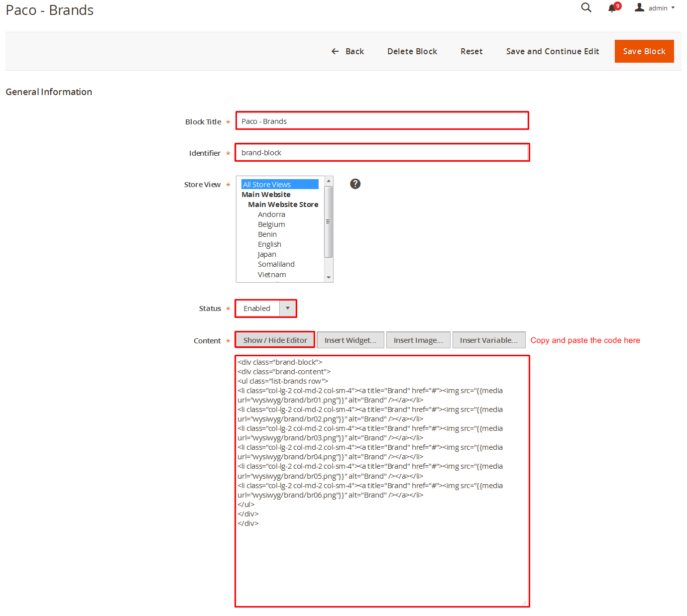Click the Delete Block button
The width and height of the screenshot is (687, 616).
[412, 51]
